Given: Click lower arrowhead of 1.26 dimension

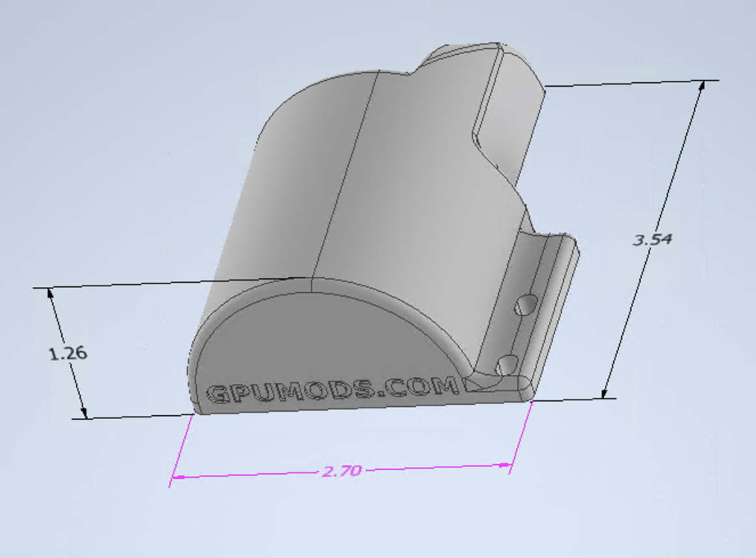Looking at the screenshot, I should 83,413.
